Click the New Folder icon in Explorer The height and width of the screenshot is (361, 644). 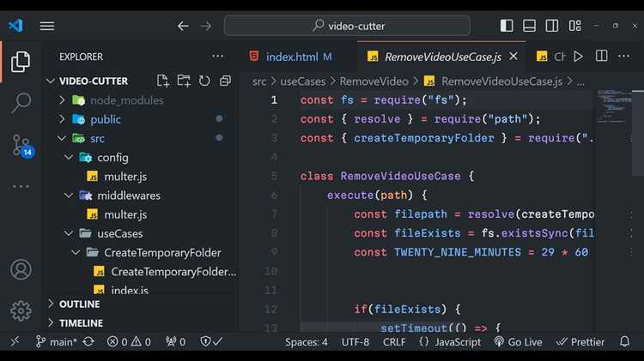tap(184, 81)
